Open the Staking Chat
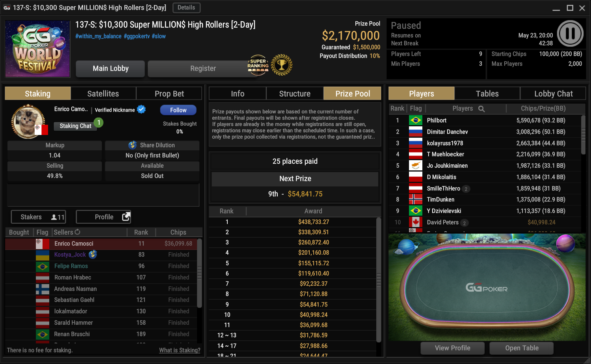 tap(75, 126)
